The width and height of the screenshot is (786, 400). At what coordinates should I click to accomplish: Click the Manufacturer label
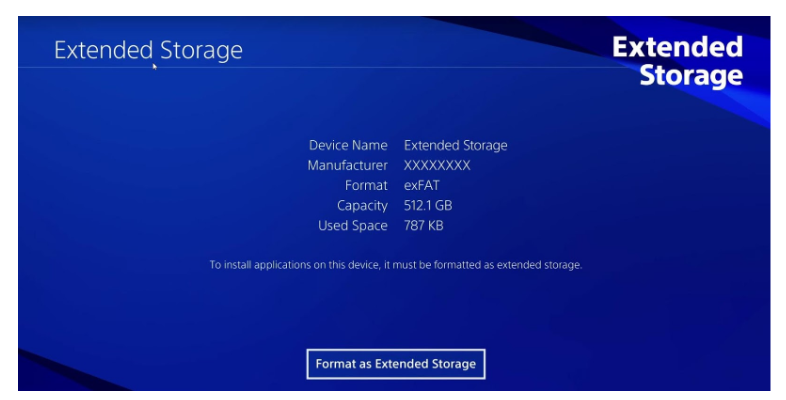(x=347, y=165)
